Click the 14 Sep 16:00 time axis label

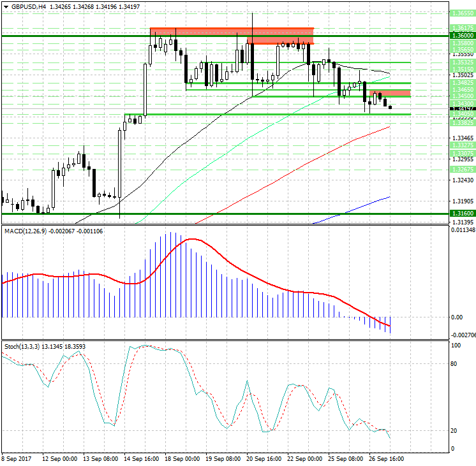point(140,459)
